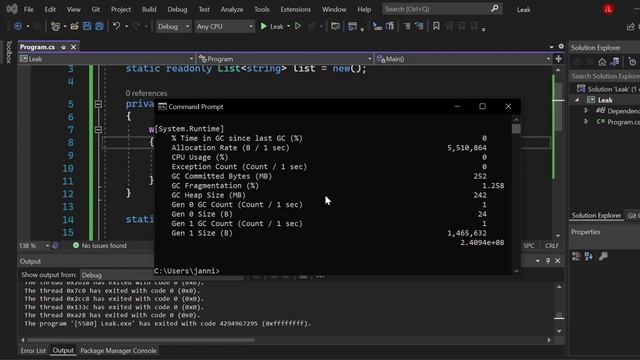Screen dimensions: 640x360
Task: Click the split editor plus icon
Action: point(559,59)
